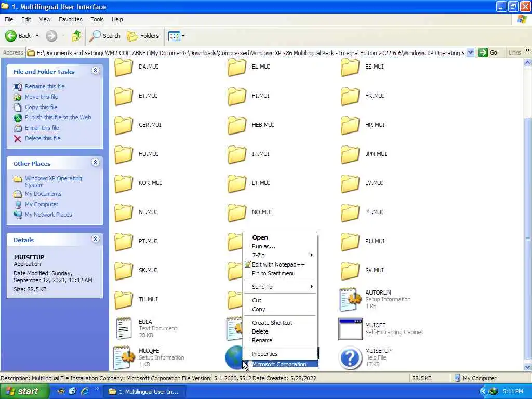532x399 pixels.
Task: Choose Properties in the context menu
Action: tap(280, 354)
